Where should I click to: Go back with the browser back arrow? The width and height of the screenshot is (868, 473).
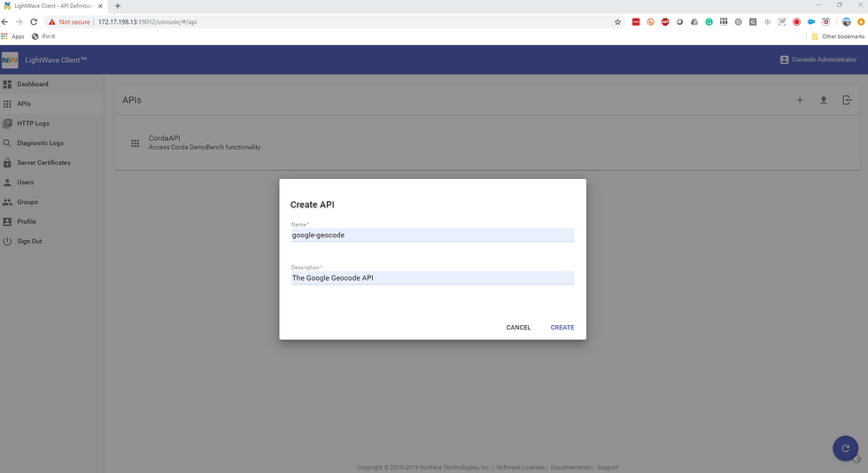5,22
